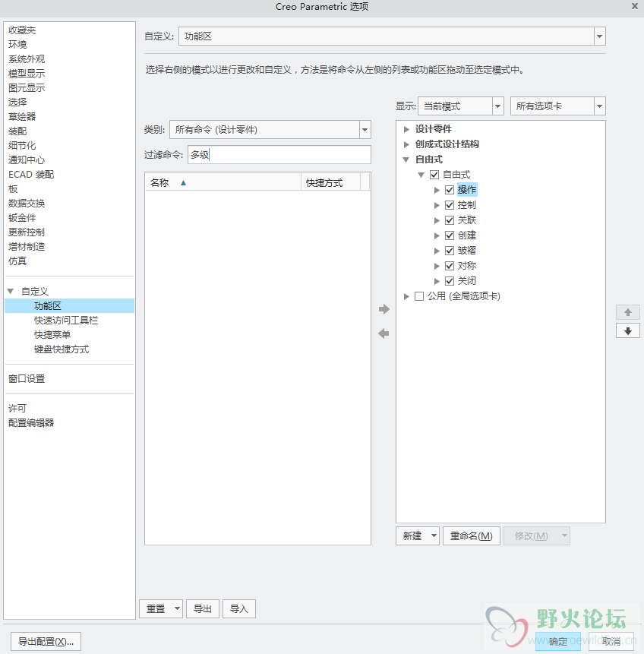The image size is (644, 654).
Task: Select 仿真 in the sidebar
Action: (x=17, y=261)
